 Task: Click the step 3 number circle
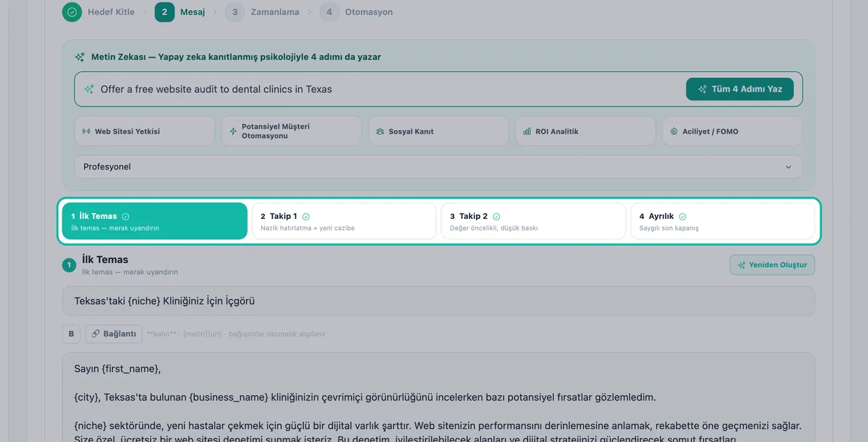coord(235,12)
